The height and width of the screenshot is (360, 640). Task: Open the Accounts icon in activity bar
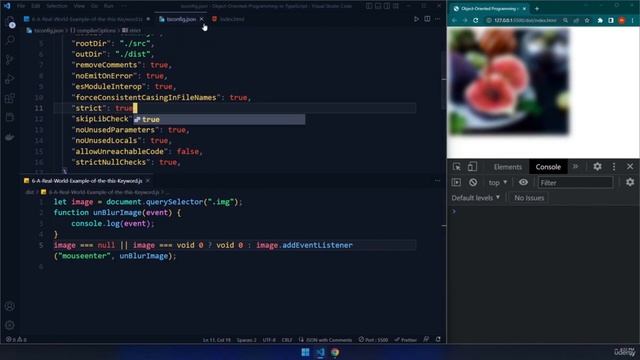[10, 306]
